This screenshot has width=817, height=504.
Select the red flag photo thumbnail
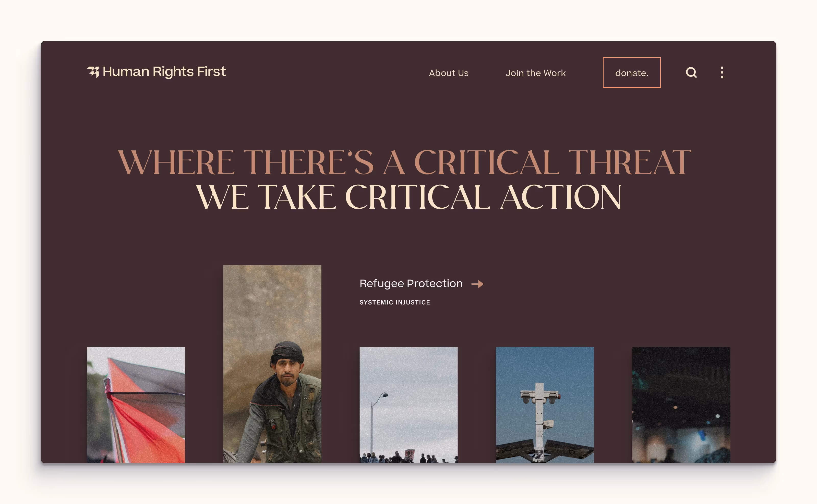[x=136, y=405]
